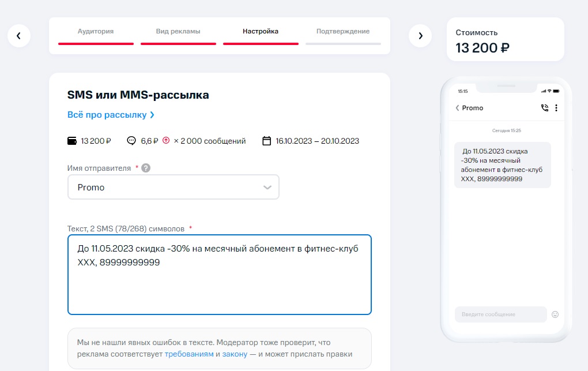This screenshot has width=588, height=371.
Task: Click the call icon in the phone preview header
Action: (545, 108)
